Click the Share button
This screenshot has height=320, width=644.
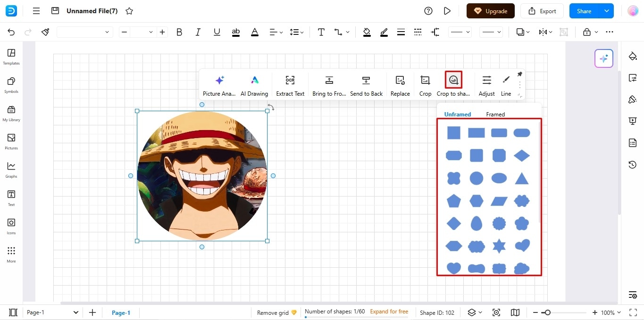tap(584, 11)
